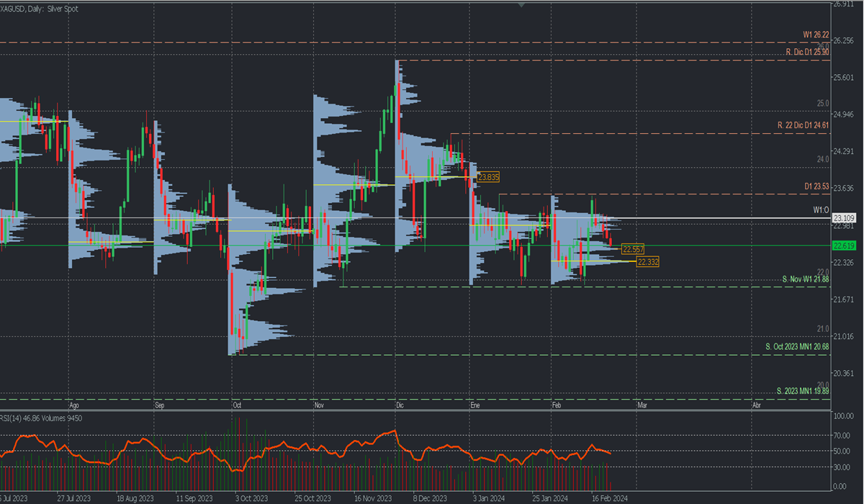Select the 22.557 orange price tag
This screenshot has height=504, width=864.
pos(633,248)
